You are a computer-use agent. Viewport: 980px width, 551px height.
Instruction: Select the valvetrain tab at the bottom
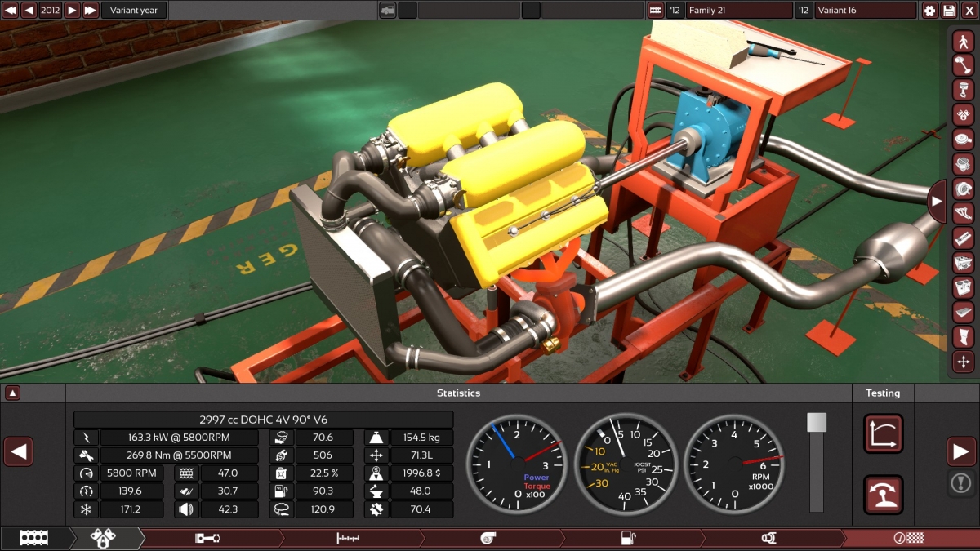click(104, 537)
